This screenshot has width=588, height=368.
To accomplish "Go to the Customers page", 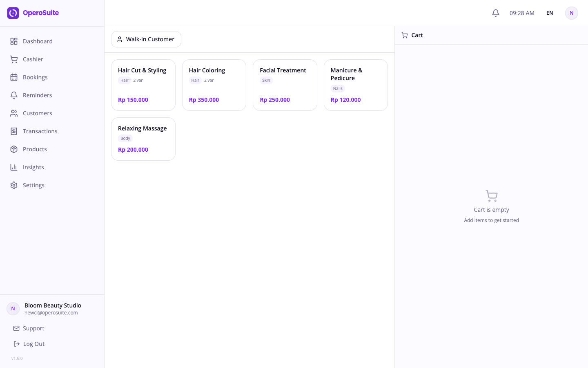I will point(37,113).
